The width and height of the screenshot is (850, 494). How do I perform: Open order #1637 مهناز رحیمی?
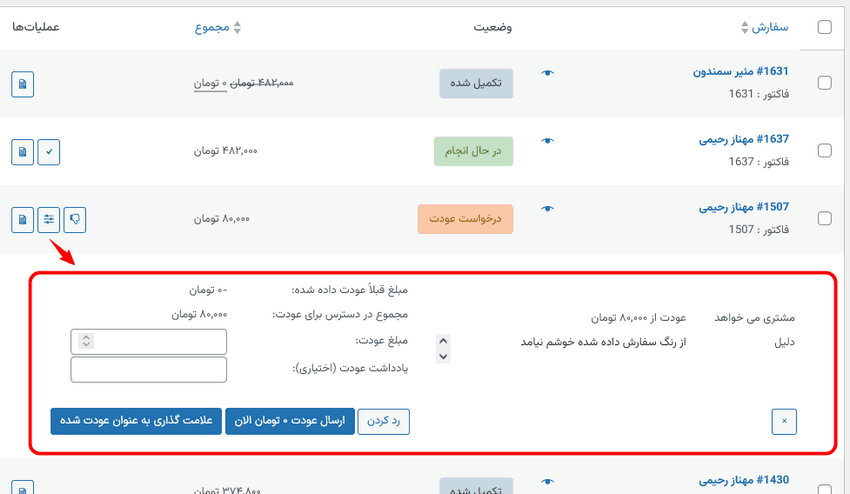[x=744, y=139]
